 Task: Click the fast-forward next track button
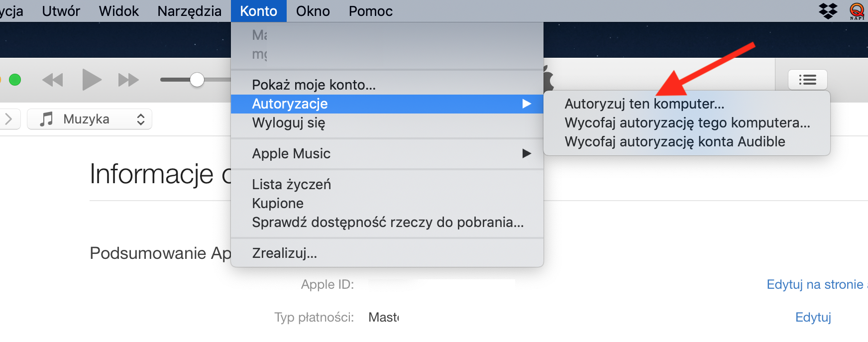pos(128,80)
